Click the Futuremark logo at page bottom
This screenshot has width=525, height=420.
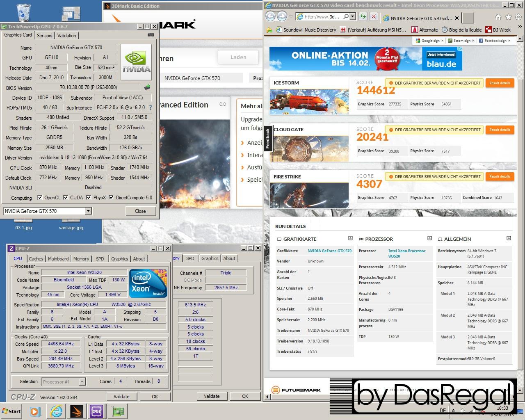(297, 390)
